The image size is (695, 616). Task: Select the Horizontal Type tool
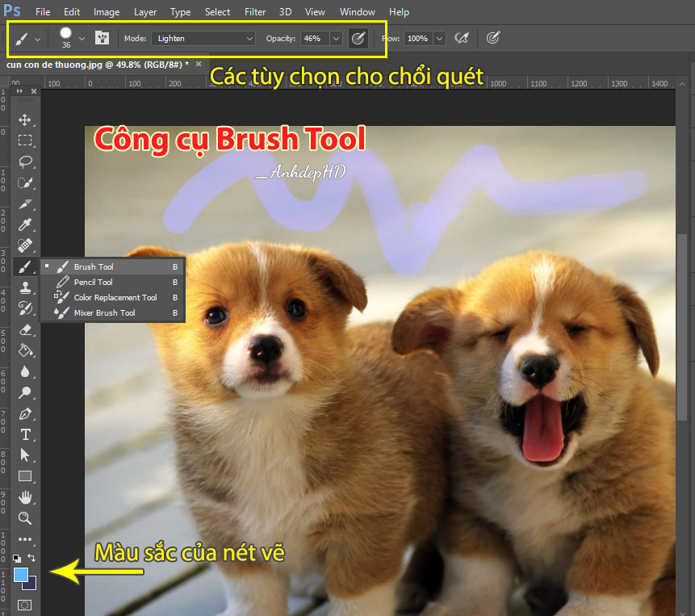(x=25, y=434)
